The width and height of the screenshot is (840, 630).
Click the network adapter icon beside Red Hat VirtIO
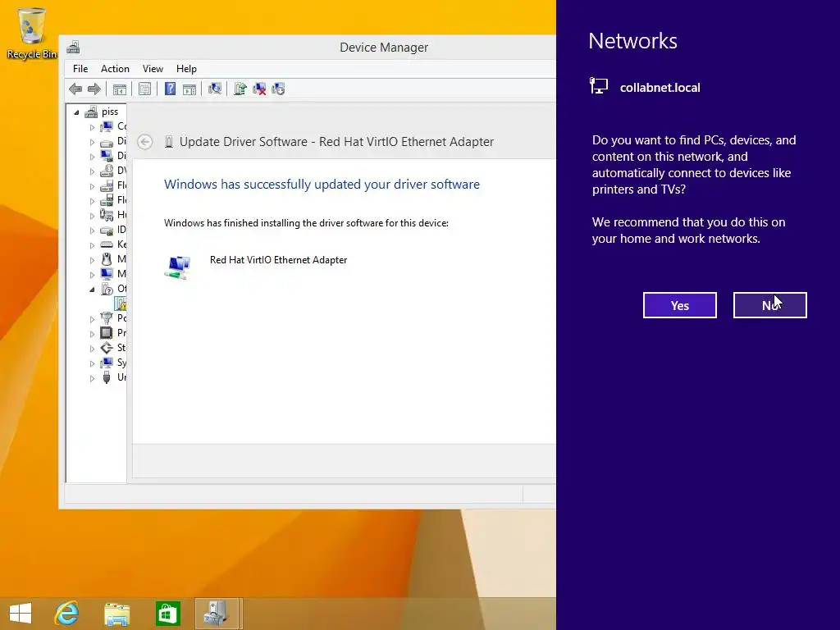pos(178,267)
